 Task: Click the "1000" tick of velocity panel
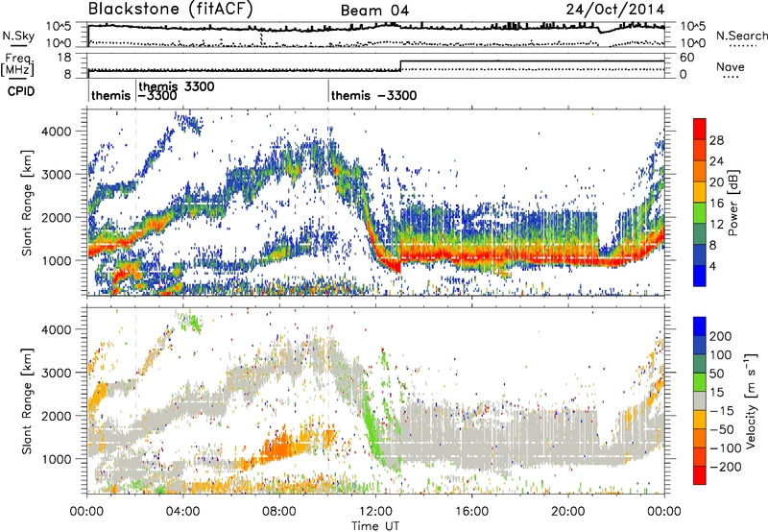[57, 459]
